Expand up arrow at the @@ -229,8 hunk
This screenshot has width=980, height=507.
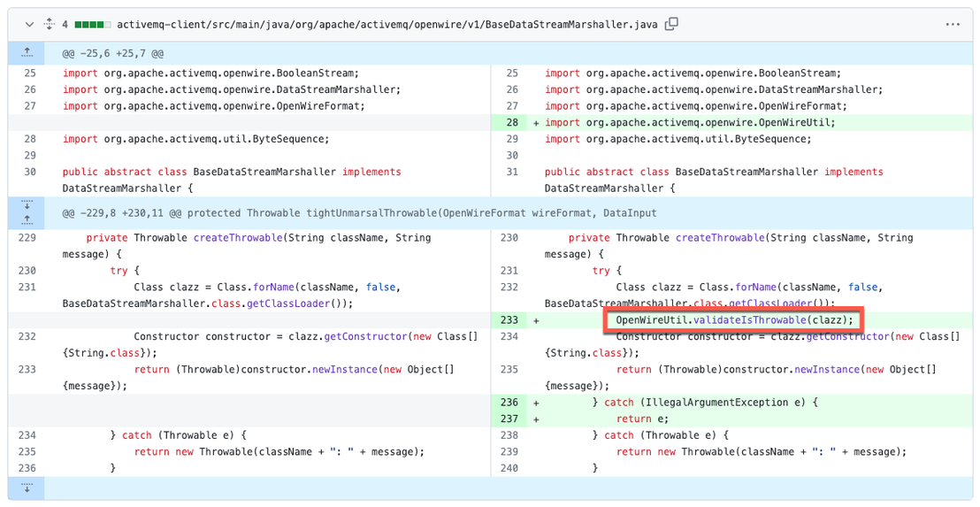coord(27,220)
